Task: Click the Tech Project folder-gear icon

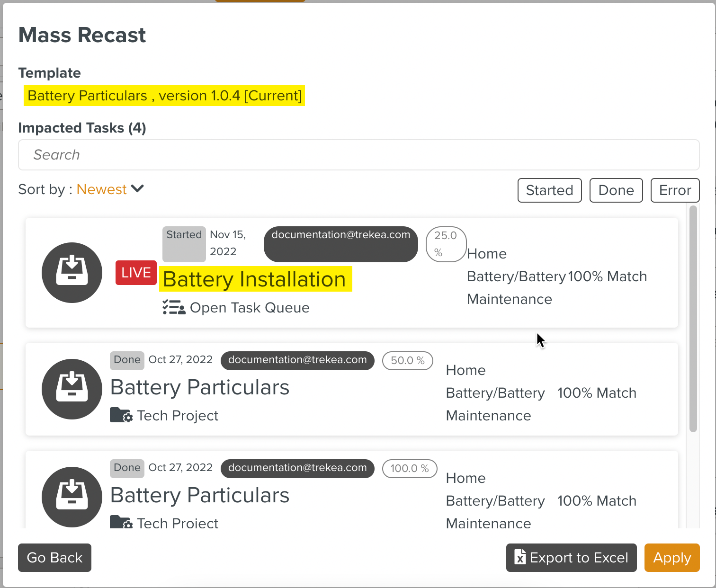Action: (121, 415)
